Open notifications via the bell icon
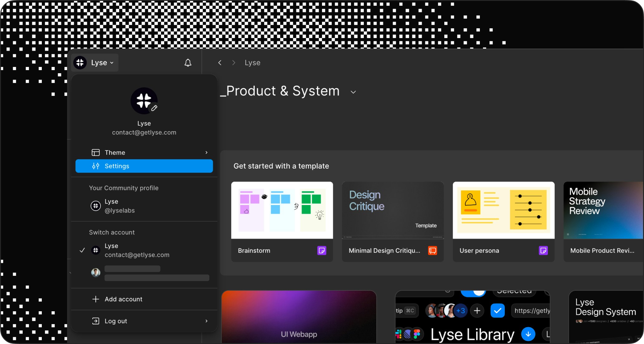The image size is (644, 344). 188,62
